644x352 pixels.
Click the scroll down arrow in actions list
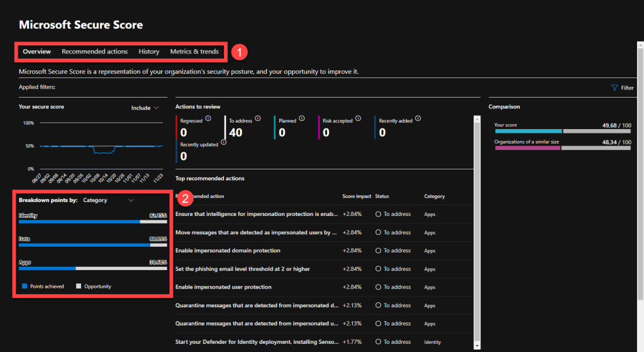(x=478, y=345)
